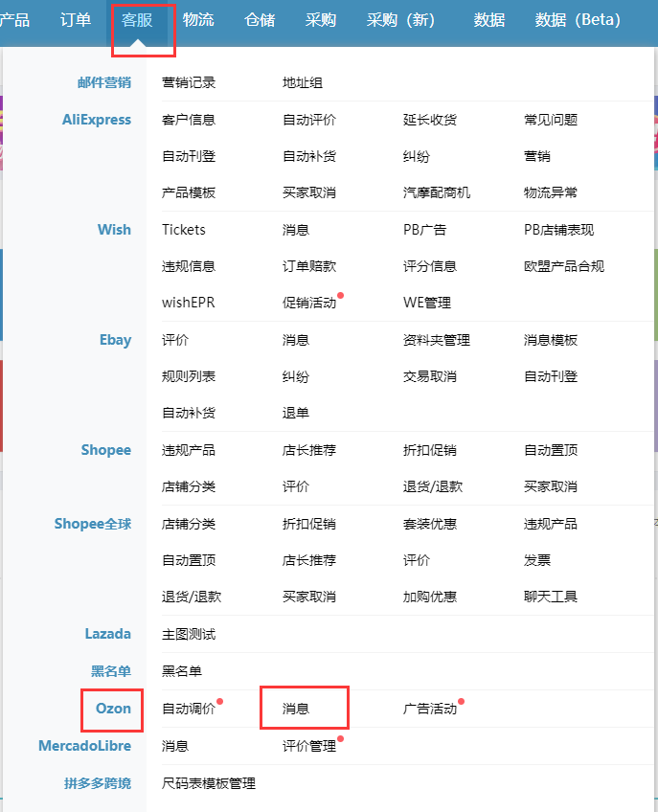Open Wish Tickets
This screenshot has width=658, height=812.
point(183,230)
